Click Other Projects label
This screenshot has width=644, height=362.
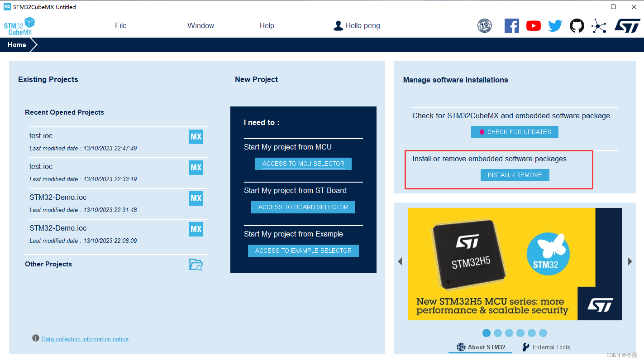[x=48, y=264]
